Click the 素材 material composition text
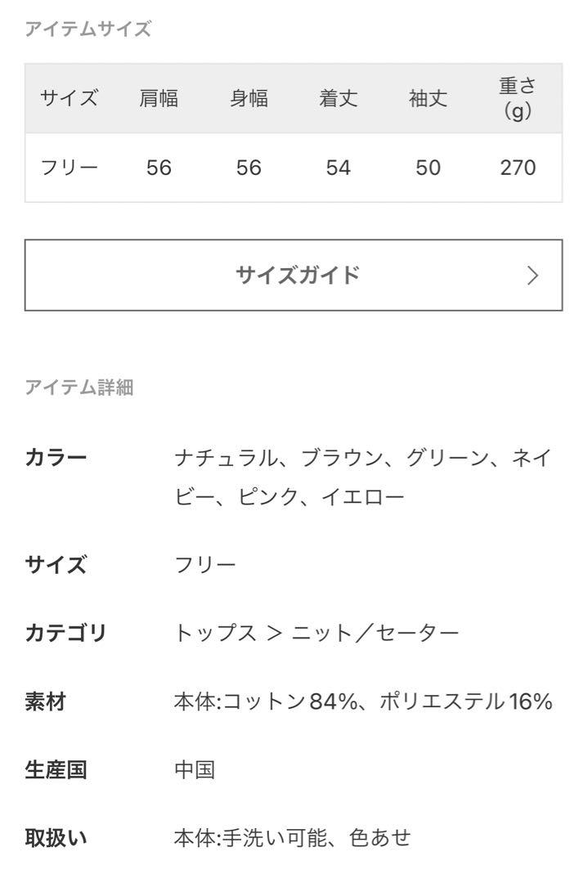This screenshot has width=588, height=883. (x=363, y=701)
